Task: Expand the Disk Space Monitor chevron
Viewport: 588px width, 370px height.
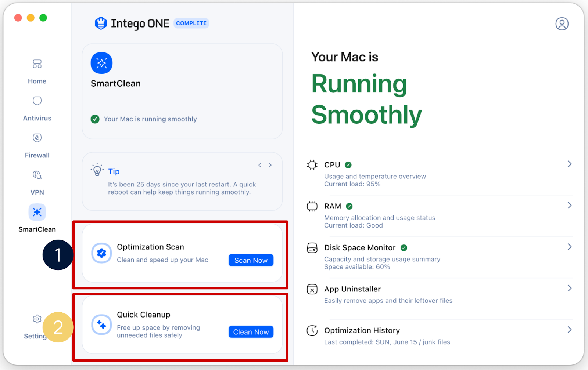Action: 570,247
